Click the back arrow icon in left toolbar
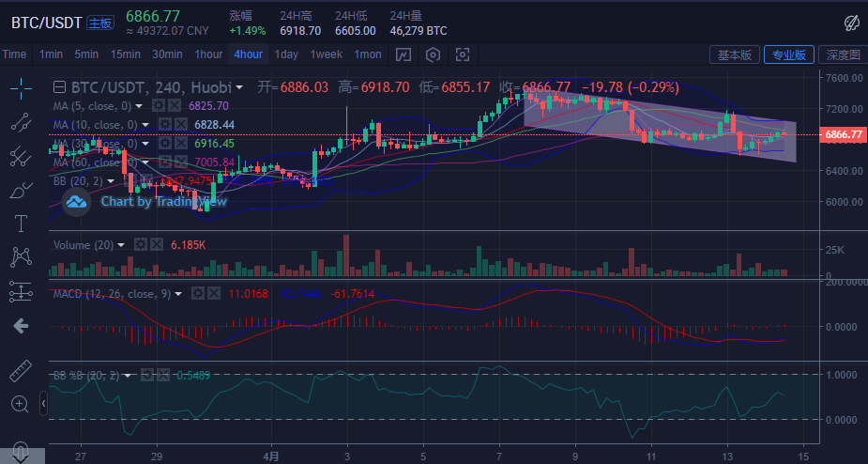 click(21, 326)
